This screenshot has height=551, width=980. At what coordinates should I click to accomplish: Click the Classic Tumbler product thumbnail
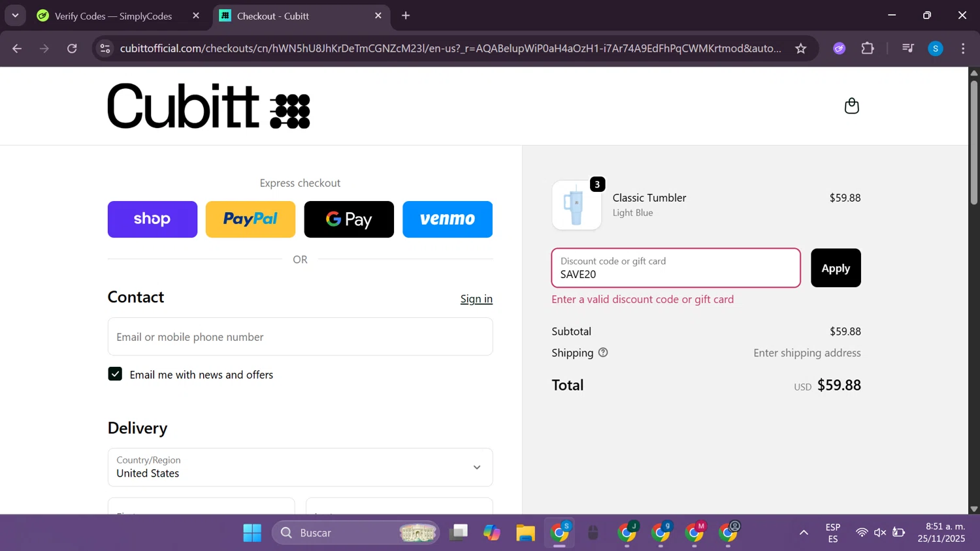[576, 205]
